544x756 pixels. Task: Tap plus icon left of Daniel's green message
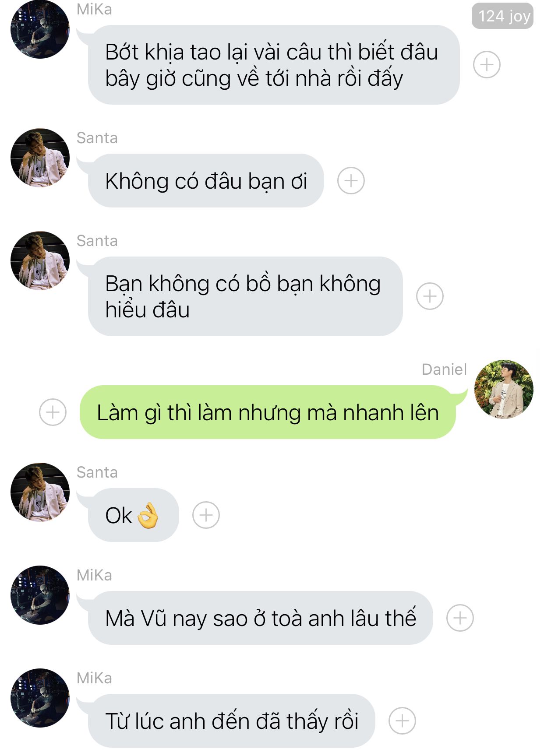pos(53,412)
